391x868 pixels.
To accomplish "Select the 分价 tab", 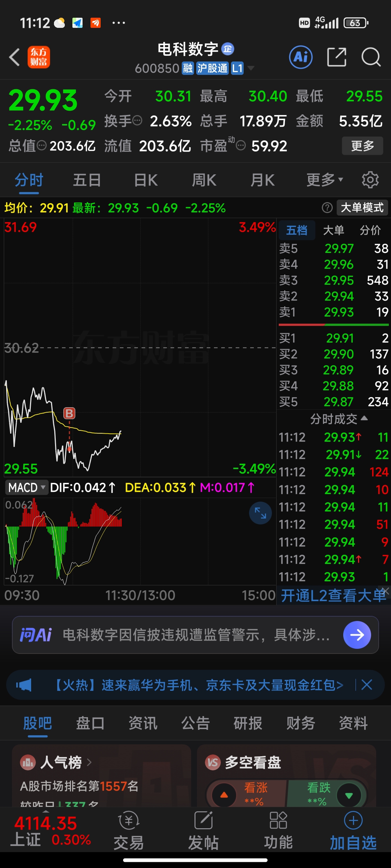I will (370, 230).
